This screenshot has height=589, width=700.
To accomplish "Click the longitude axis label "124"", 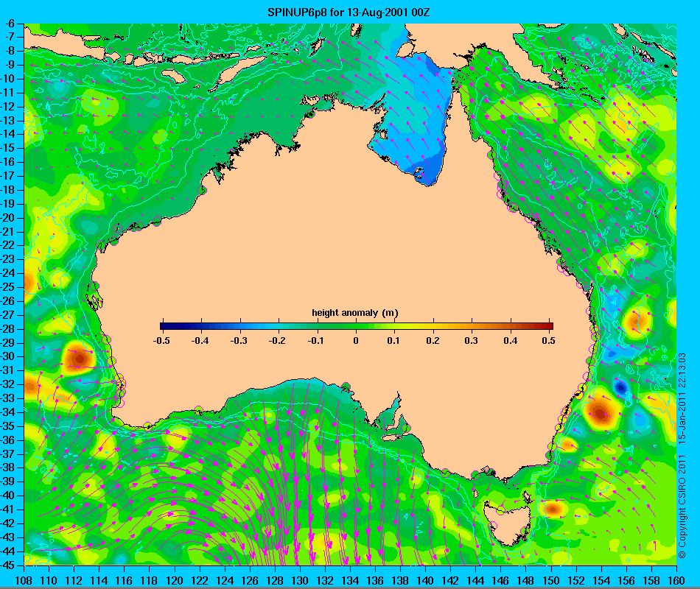I will 225,580.
